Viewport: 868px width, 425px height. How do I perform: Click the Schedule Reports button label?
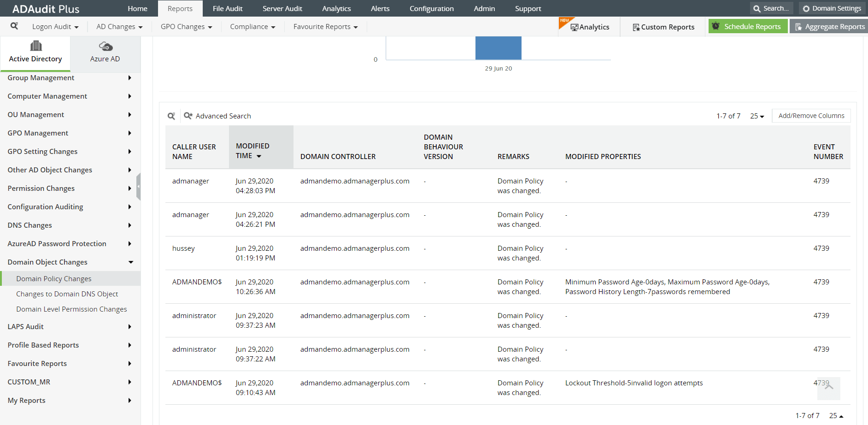pos(752,27)
